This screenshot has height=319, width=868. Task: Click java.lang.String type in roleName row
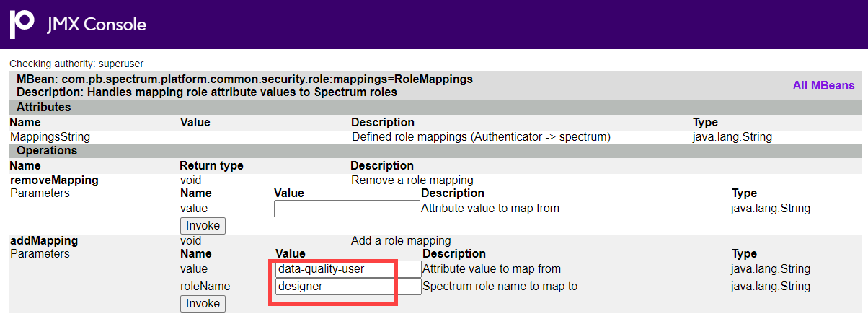click(x=771, y=287)
